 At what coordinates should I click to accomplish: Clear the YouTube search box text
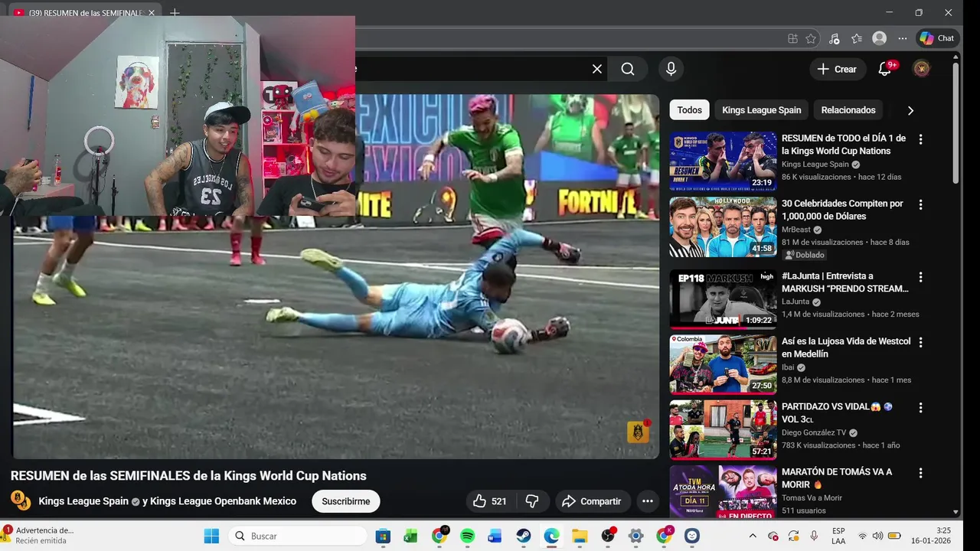click(597, 69)
